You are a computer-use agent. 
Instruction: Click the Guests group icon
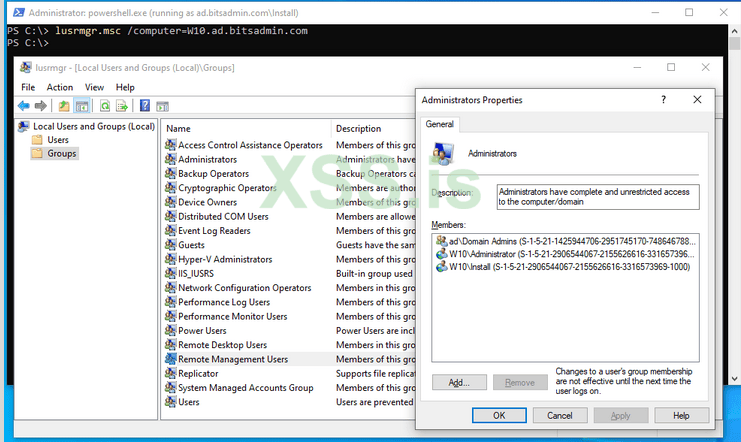(170, 245)
